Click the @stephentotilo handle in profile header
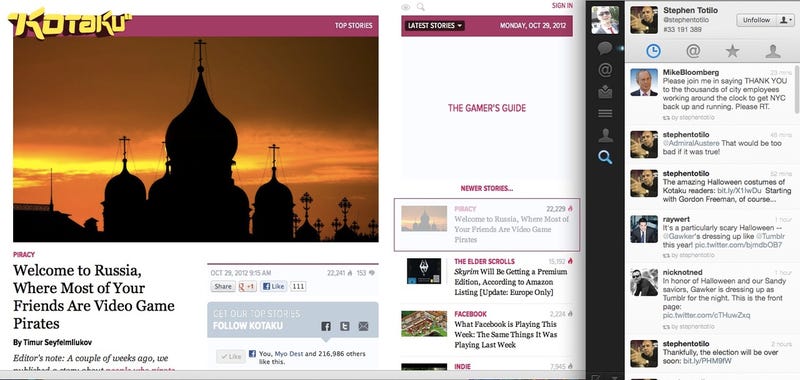Image resolution: width=800 pixels, height=380 pixels. [x=685, y=20]
